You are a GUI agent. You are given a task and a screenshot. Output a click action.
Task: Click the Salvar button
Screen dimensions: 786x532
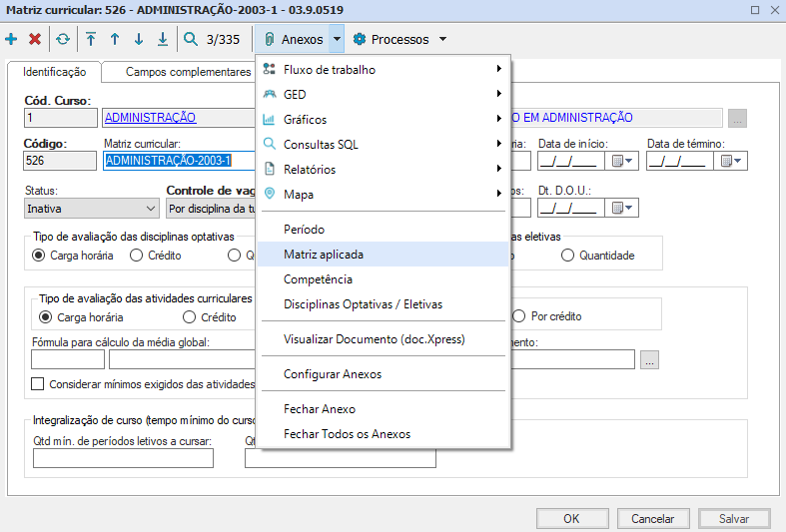tap(733, 519)
